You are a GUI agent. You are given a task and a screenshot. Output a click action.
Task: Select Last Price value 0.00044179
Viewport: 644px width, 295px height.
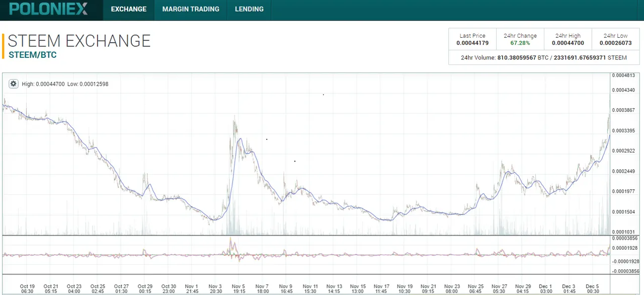pos(472,43)
